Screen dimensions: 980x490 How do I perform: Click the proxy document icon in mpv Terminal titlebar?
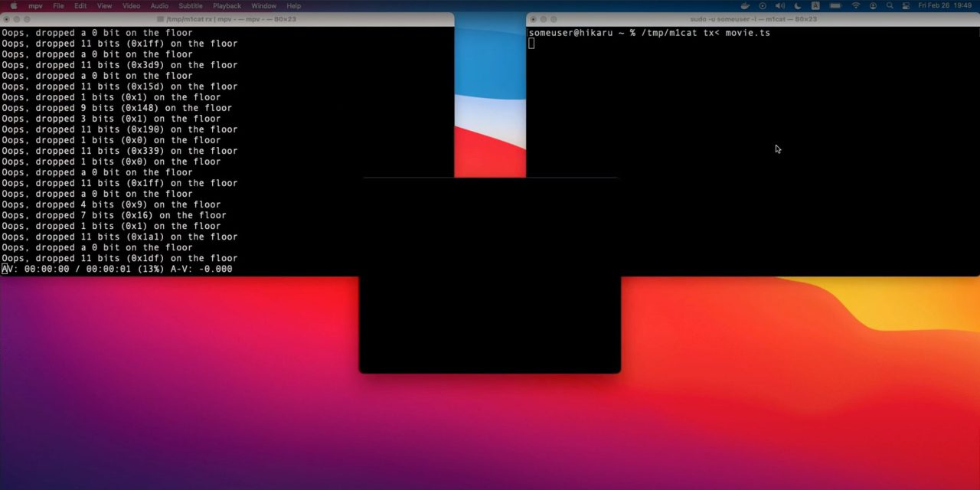click(x=161, y=19)
